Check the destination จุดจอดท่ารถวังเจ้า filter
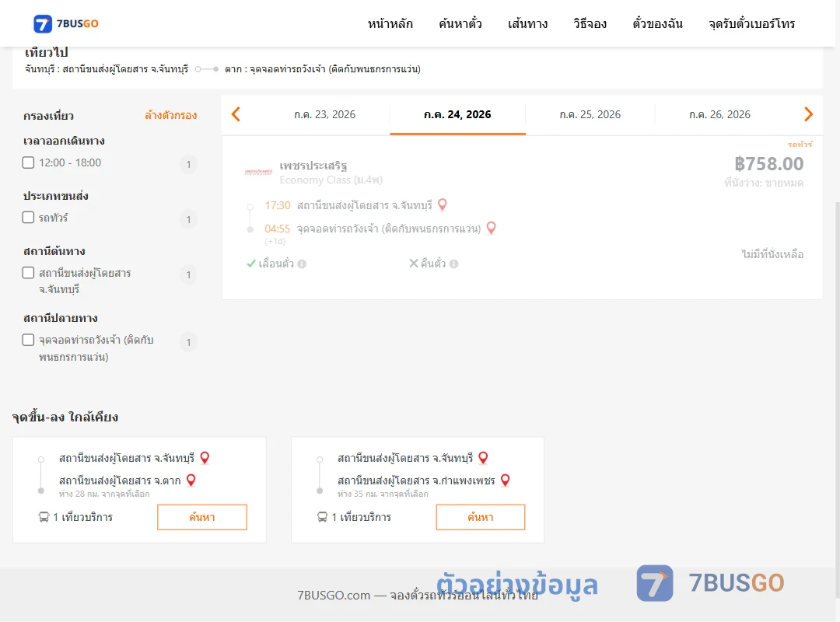 pyautogui.click(x=29, y=340)
